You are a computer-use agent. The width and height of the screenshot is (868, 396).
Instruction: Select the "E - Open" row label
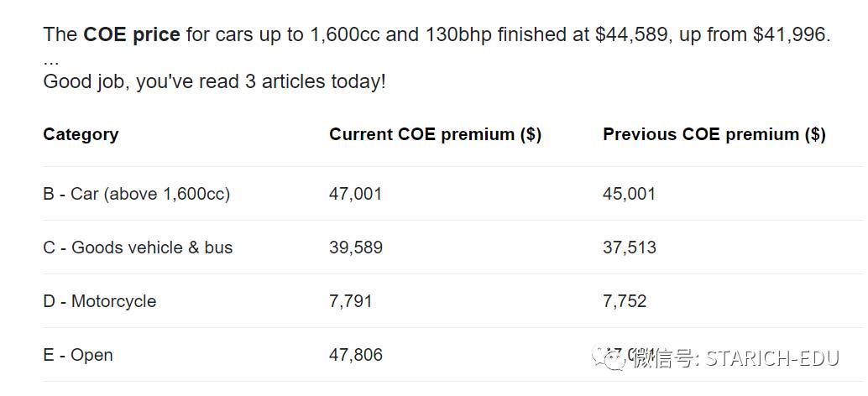[x=77, y=355]
